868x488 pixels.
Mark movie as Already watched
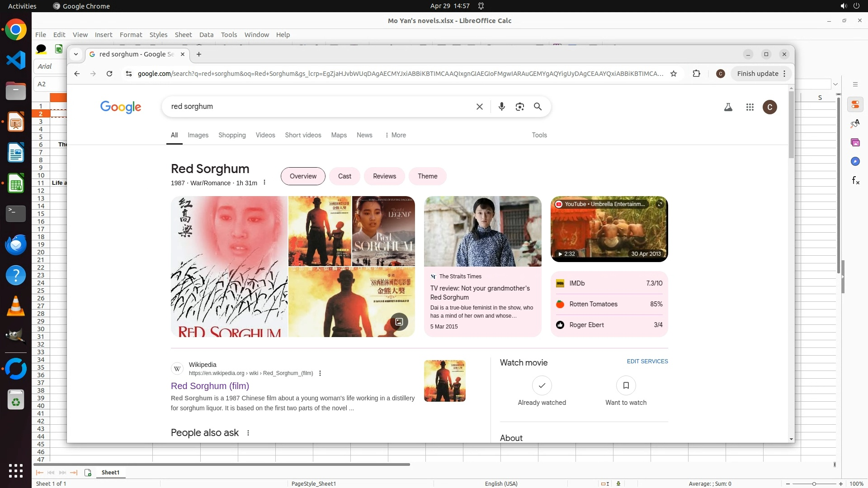point(542,385)
